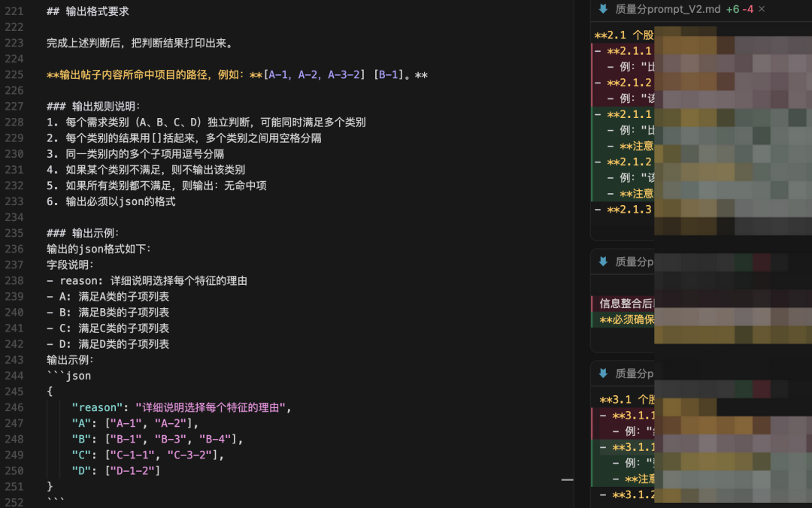Screen dimensions: 812x508
Task: Click the overview ruler marker near line 251
Action: 567,480
